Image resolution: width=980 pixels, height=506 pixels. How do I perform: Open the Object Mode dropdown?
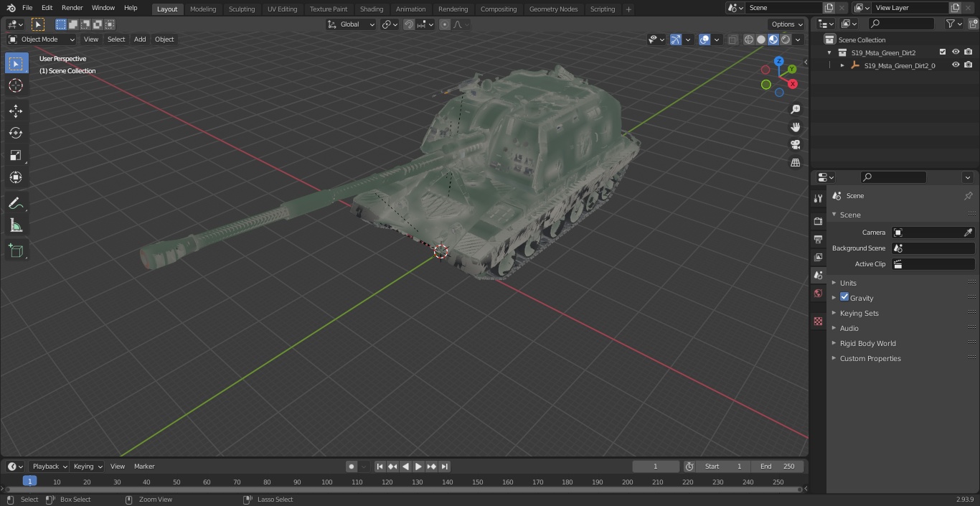click(42, 39)
